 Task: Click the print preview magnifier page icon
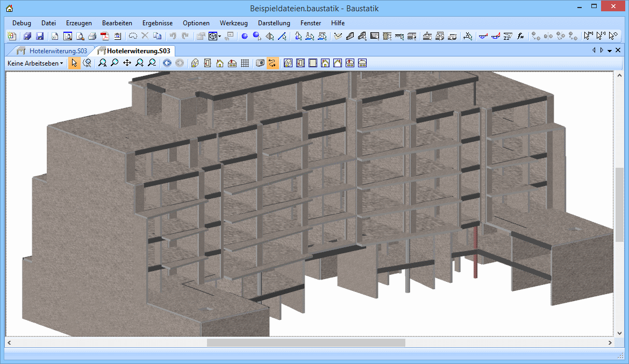tap(80, 37)
